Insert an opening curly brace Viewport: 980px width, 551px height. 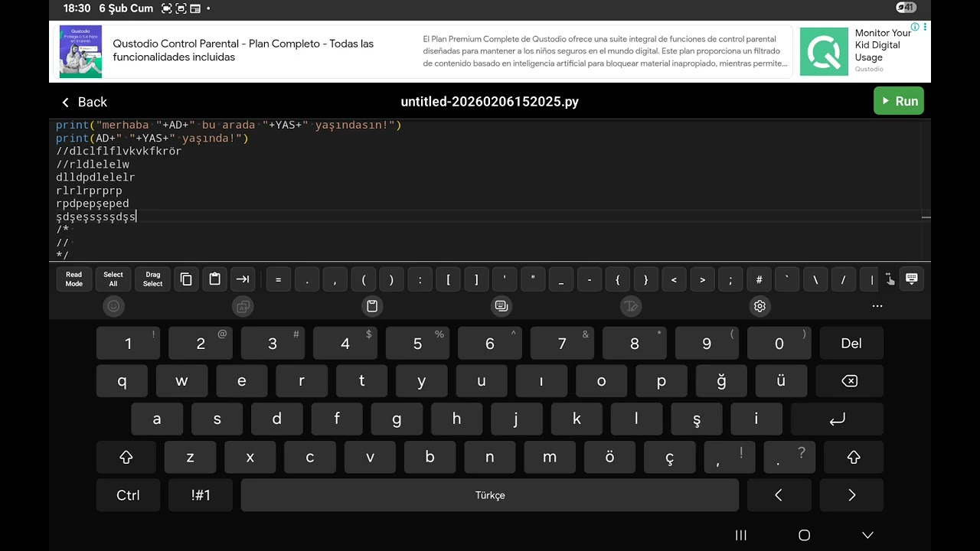[618, 280]
